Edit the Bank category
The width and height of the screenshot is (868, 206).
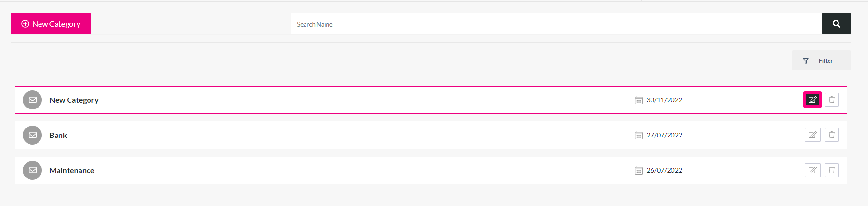(813, 135)
